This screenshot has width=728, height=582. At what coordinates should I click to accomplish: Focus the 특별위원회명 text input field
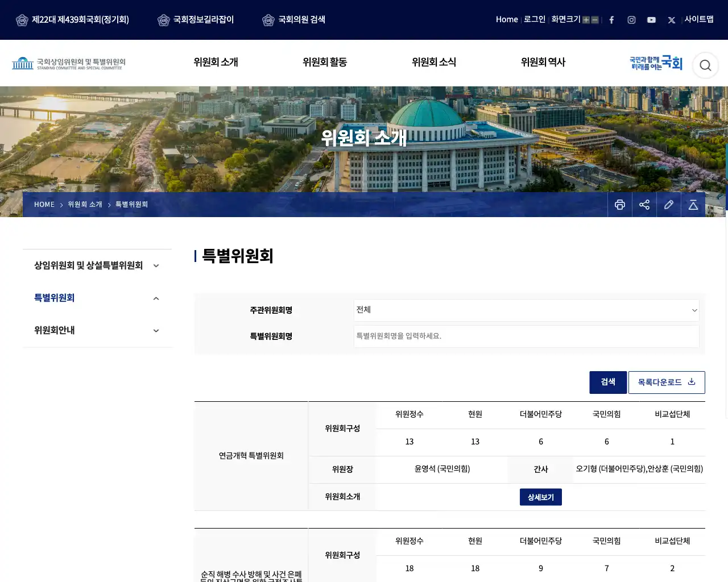click(526, 336)
